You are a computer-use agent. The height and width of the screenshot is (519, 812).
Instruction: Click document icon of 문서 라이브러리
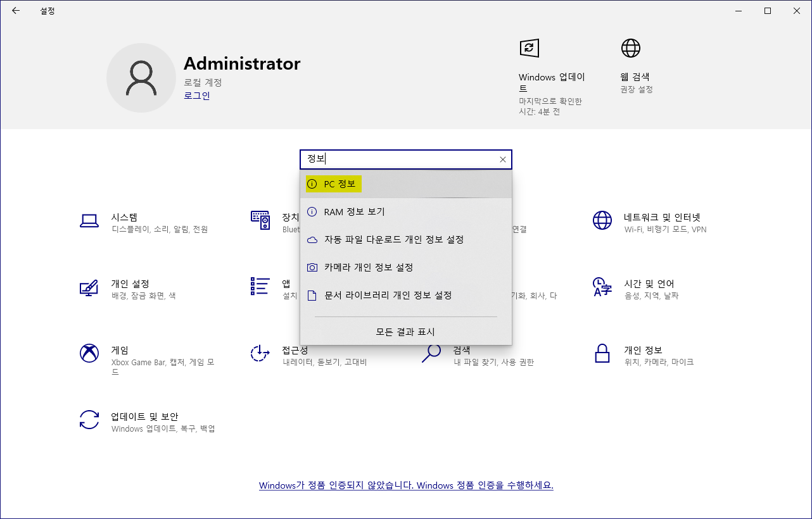tap(312, 296)
